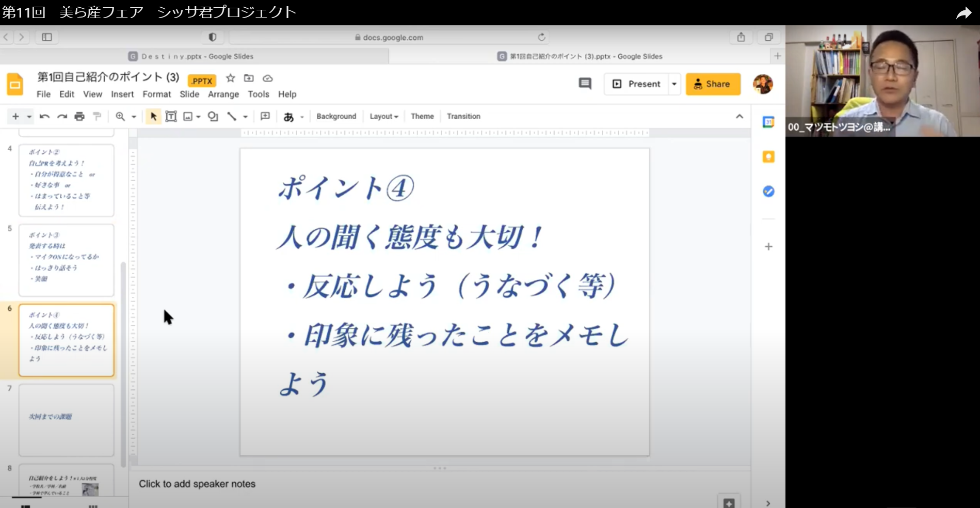Select the shape tool
This screenshot has width=980, height=508.
click(x=213, y=117)
